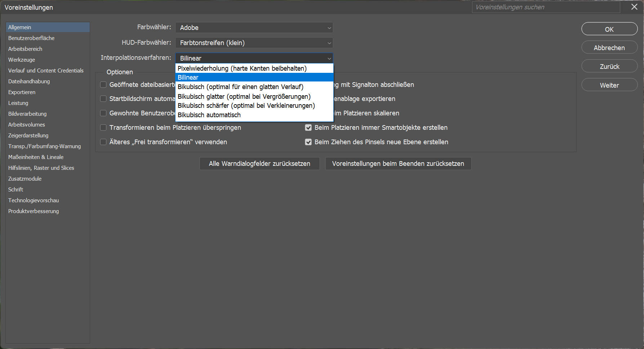Toggle the Startbildschirm automatisch checkbox
This screenshot has width=644, height=349.
click(x=103, y=99)
